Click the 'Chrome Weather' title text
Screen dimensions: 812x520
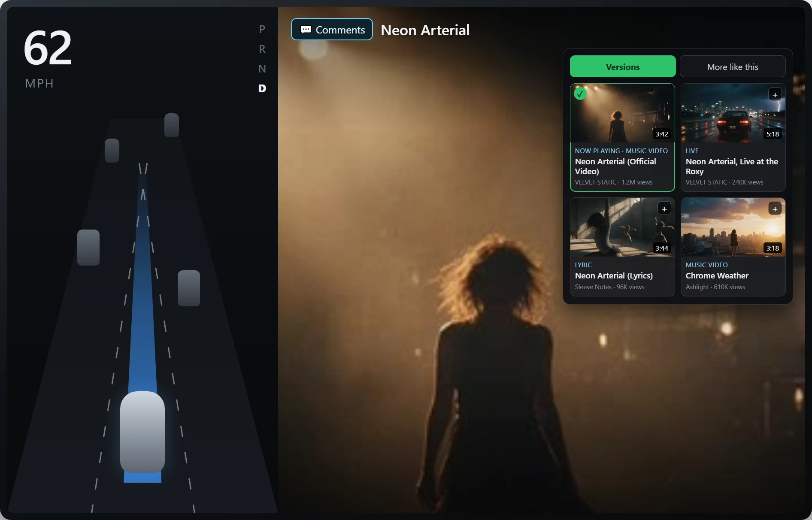pyautogui.click(x=717, y=275)
